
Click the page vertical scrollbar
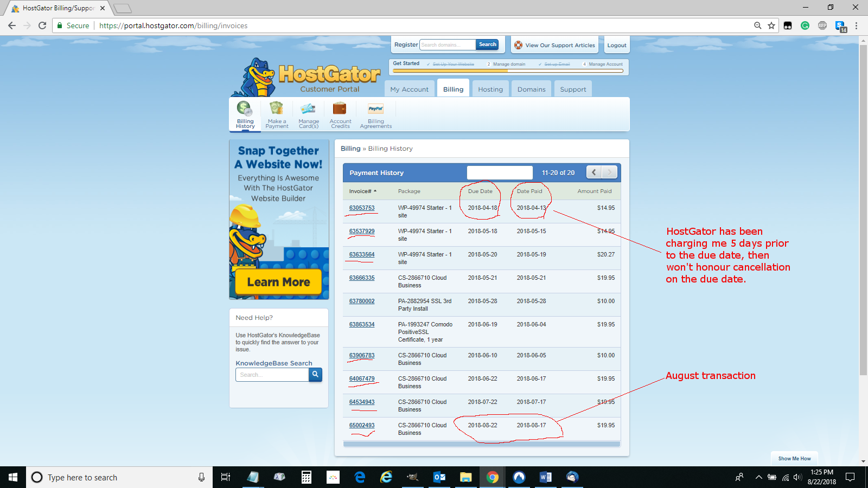(x=863, y=210)
